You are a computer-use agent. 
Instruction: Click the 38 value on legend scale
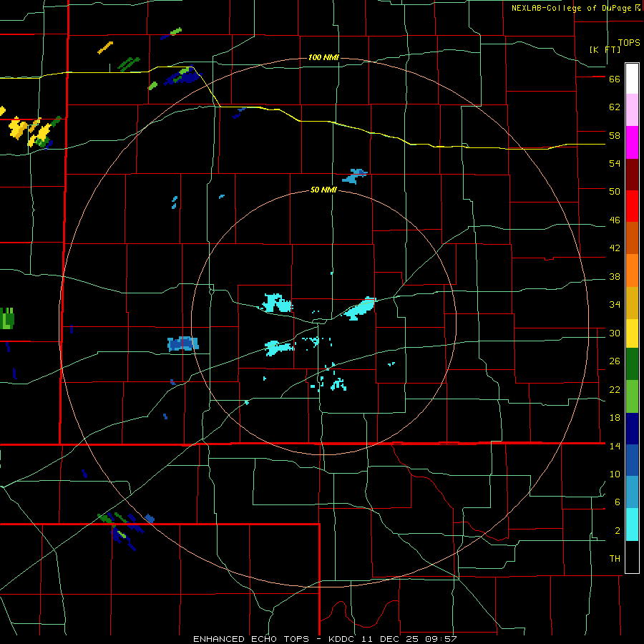[x=615, y=276]
